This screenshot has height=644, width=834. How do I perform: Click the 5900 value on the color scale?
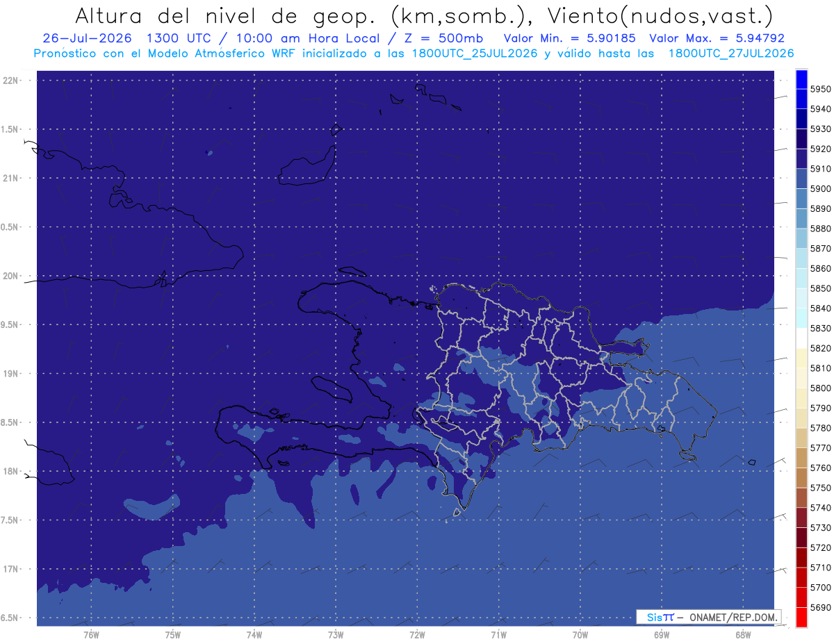coord(820,188)
